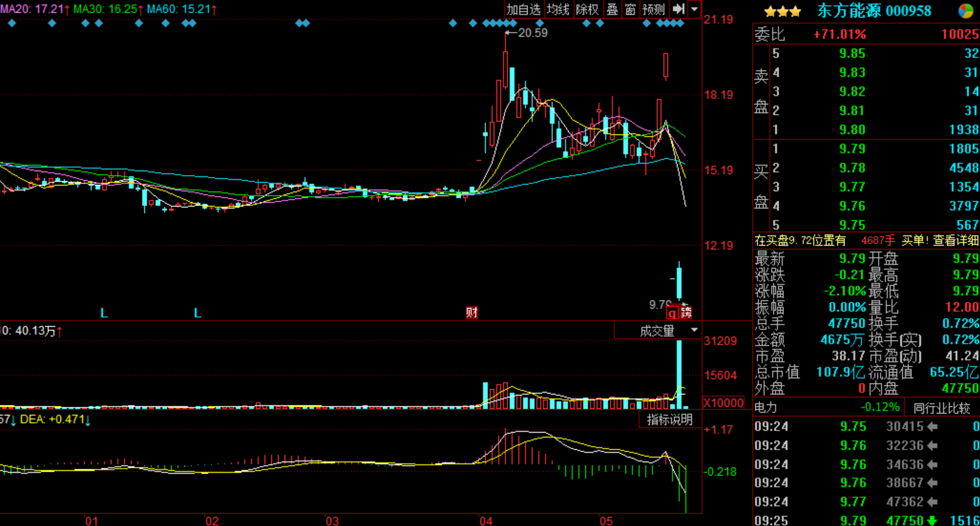Click the X10000 volume scale box
980x526 pixels.
(724, 403)
